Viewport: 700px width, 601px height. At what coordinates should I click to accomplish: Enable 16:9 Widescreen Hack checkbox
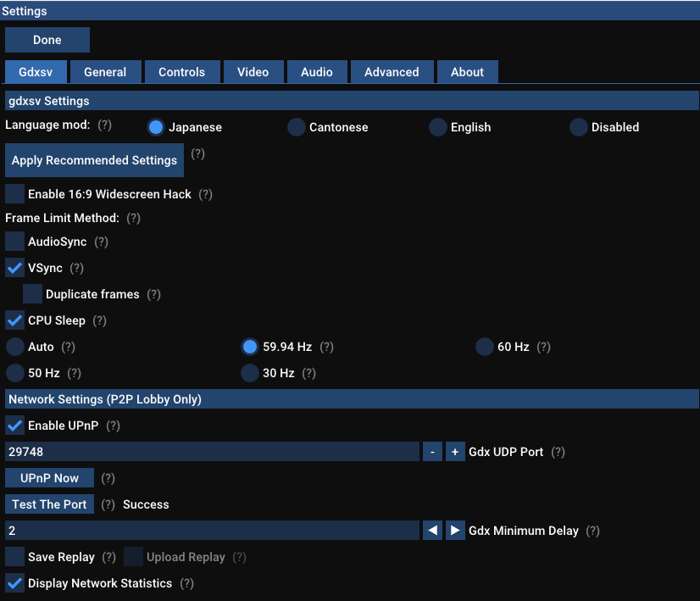(x=15, y=194)
